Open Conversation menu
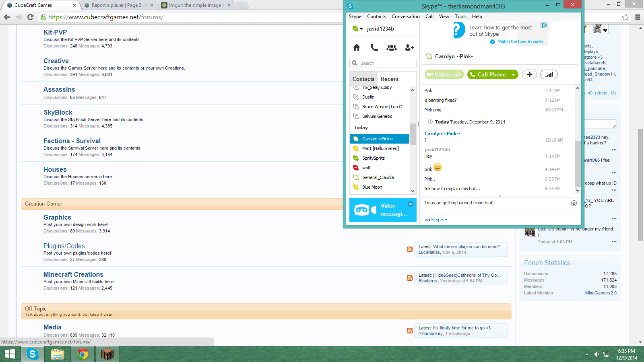Viewport: 644px width, 362px height. point(405,16)
